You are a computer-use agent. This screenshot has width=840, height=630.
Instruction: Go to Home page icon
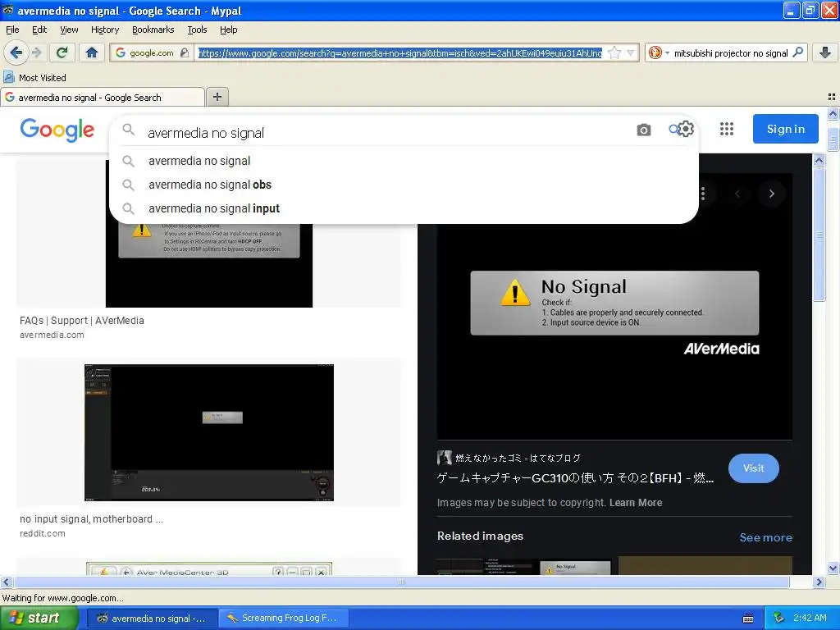92,52
